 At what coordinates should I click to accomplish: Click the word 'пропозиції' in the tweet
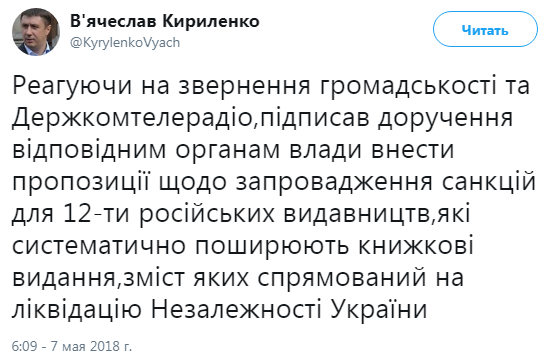click(81, 182)
